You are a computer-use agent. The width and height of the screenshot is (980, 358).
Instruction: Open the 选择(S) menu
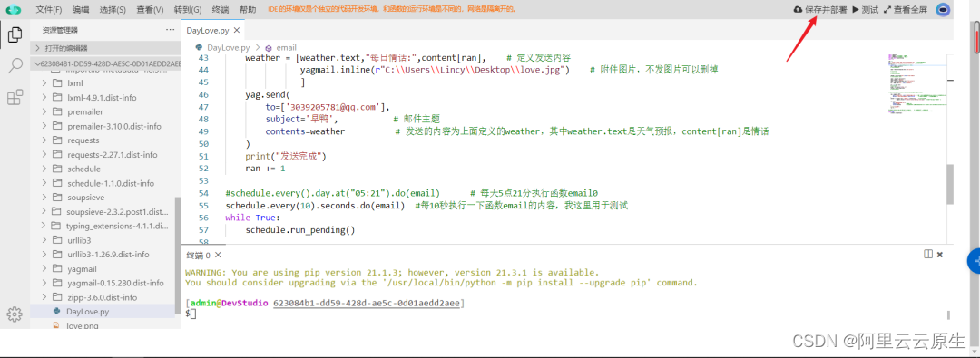pyautogui.click(x=113, y=9)
